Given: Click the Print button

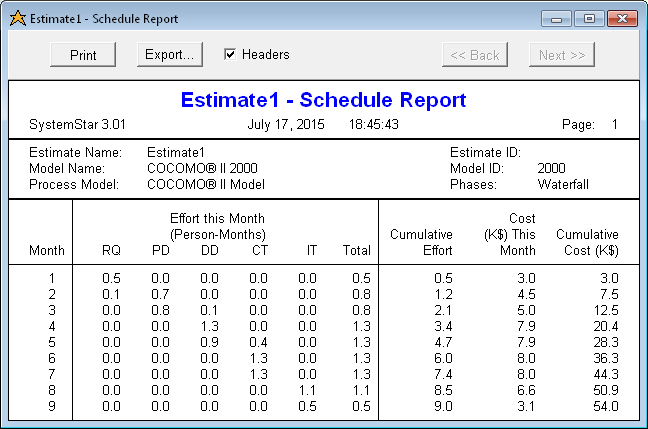Looking at the screenshot, I should 83,55.
